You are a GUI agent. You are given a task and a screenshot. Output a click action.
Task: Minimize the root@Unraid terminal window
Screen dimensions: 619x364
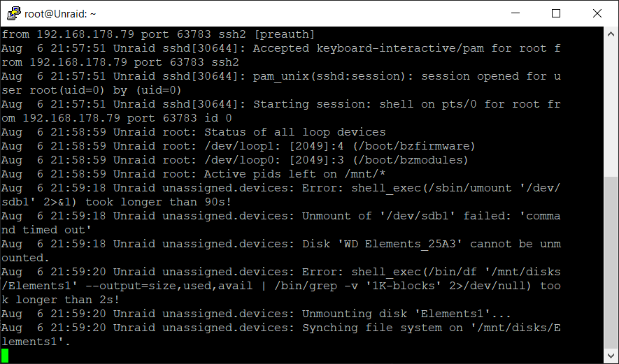tap(515, 13)
